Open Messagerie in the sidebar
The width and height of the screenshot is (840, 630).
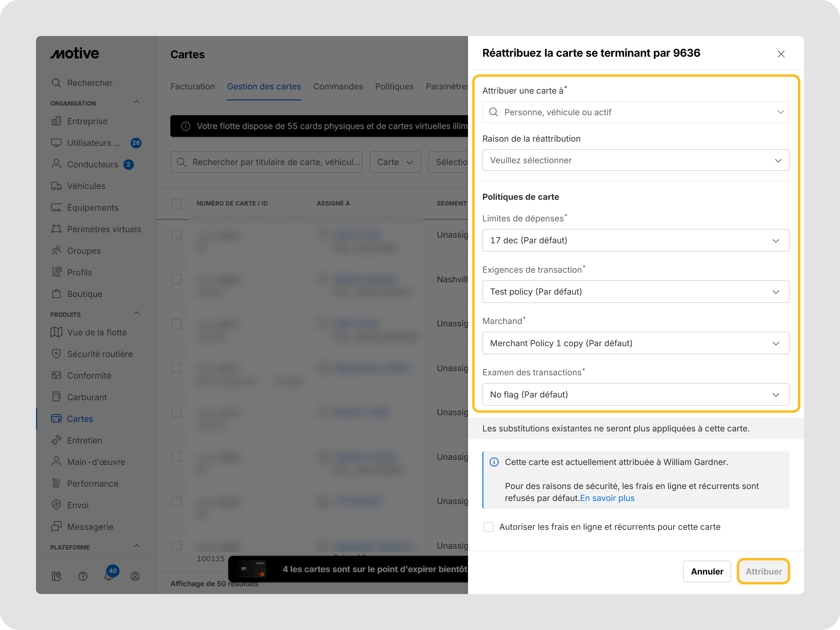pos(82,527)
